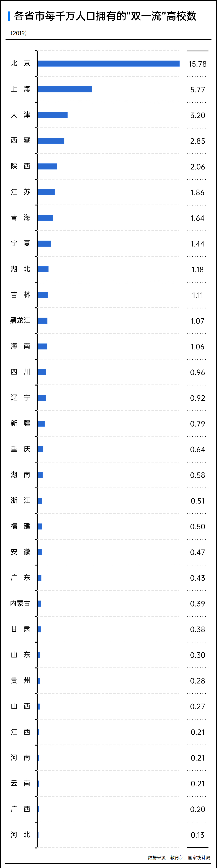Click the 北京 bar in the chart
The height and width of the screenshot is (868, 217).
click(x=108, y=64)
